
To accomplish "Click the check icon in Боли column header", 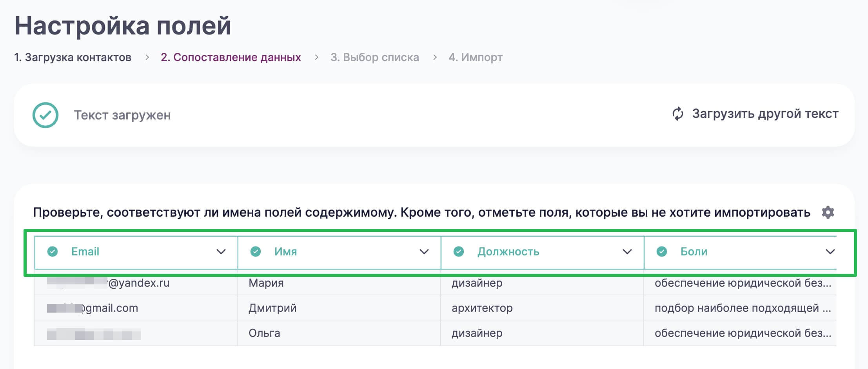I will 662,251.
